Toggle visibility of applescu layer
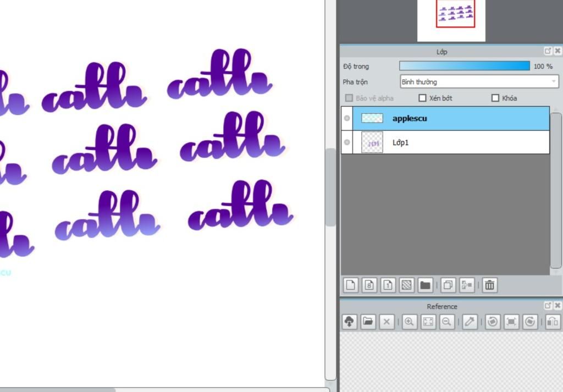 pos(347,118)
